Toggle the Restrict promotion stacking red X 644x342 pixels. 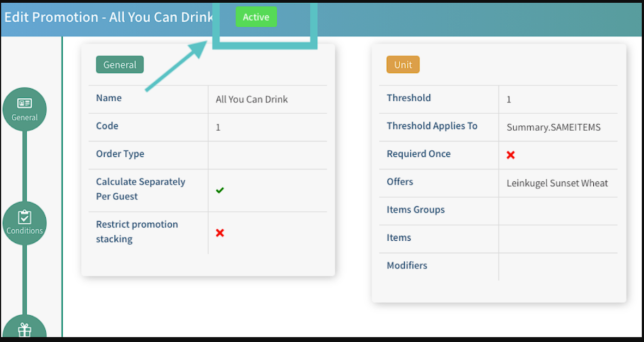click(x=220, y=233)
